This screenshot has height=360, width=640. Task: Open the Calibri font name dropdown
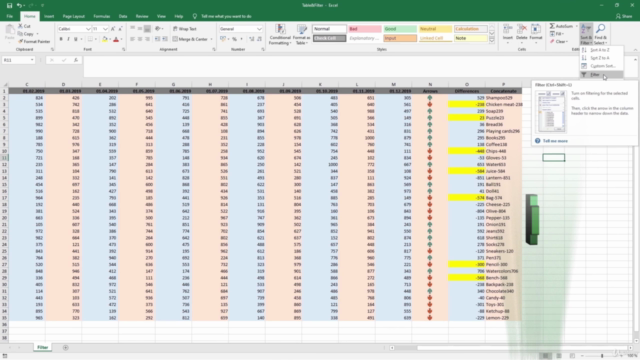(x=88, y=29)
